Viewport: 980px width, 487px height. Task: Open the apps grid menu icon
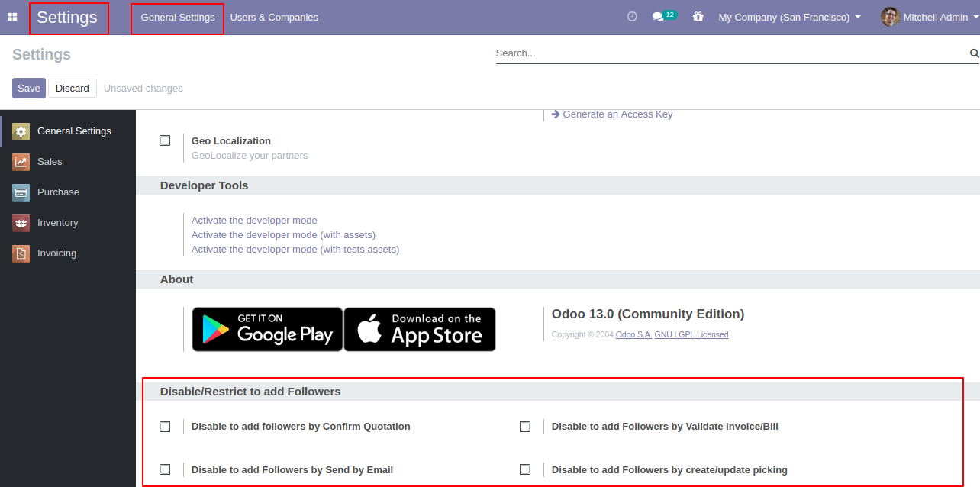pyautogui.click(x=12, y=17)
